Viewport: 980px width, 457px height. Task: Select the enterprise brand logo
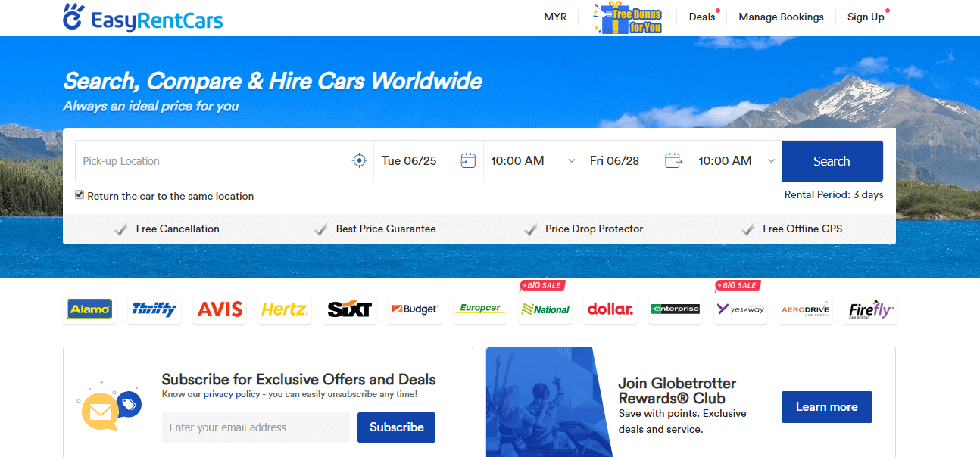(676, 309)
